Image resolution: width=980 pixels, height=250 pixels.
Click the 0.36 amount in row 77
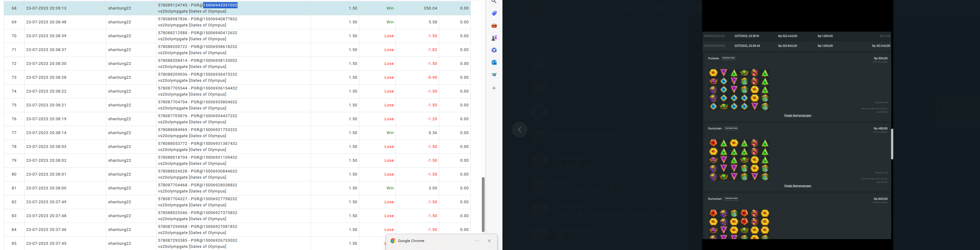pos(433,133)
